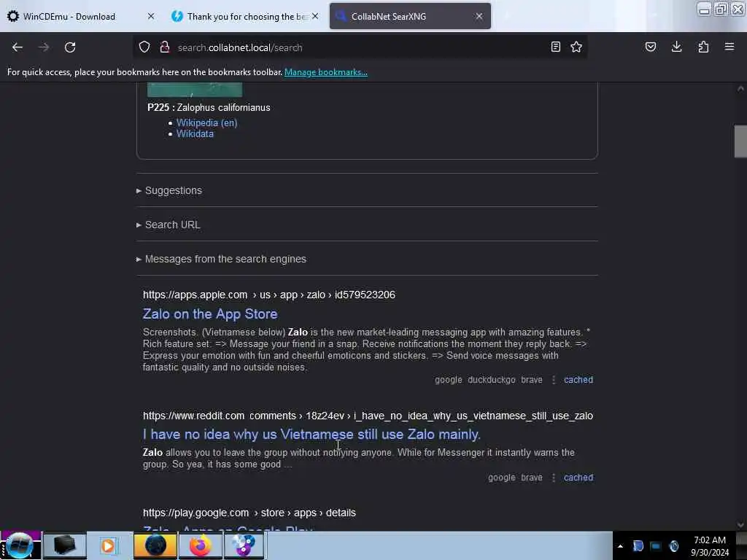Click scrollbar up arrow
Viewport: 747px width, 560px height.
pos(740,88)
